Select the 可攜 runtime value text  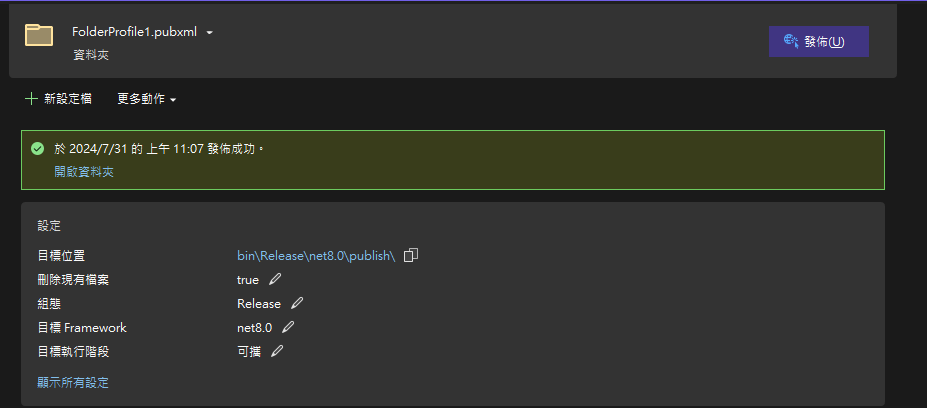249,352
